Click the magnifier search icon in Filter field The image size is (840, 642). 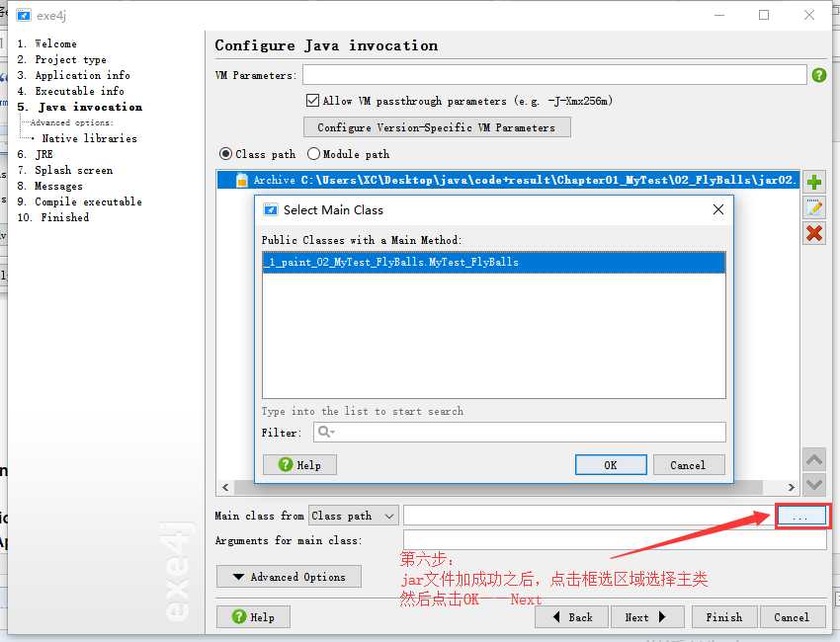326,432
